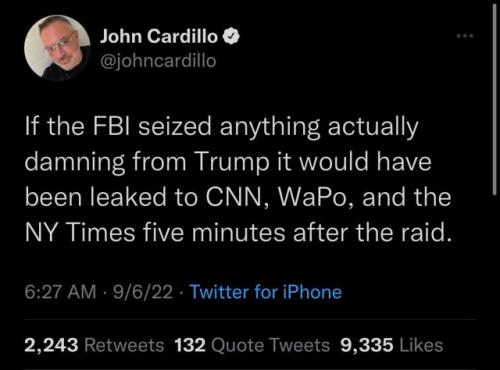Viewport: 500px width, 370px height.
Task: Click the 132 quote tweet count number
Action: pyautogui.click(x=190, y=345)
